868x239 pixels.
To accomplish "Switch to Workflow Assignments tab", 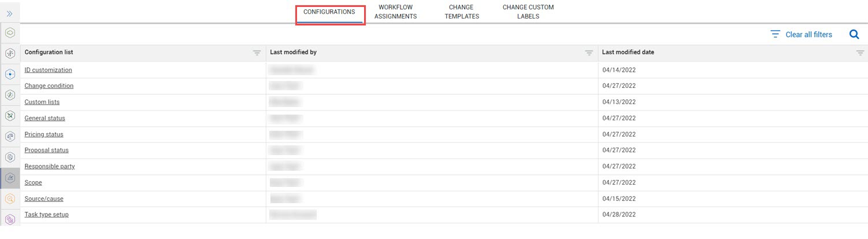I will tap(395, 12).
